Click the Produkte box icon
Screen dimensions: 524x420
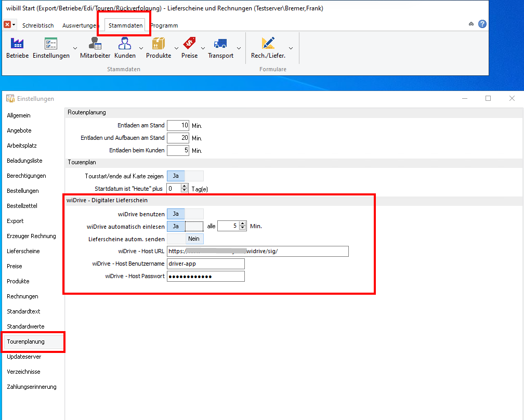point(159,44)
